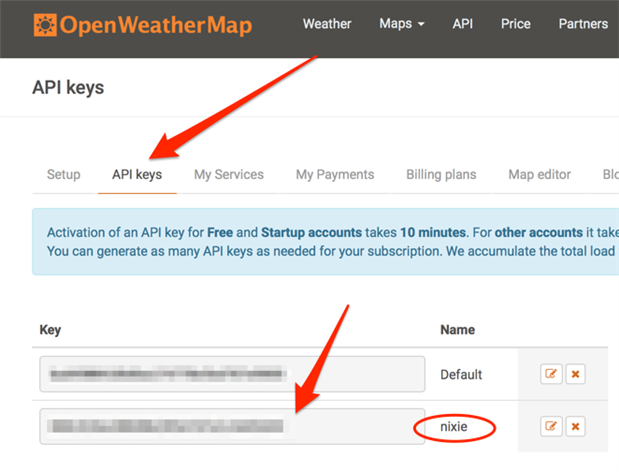Edit the nixie API key
The height and width of the screenshot is (472, 619).
pos(551,426)
